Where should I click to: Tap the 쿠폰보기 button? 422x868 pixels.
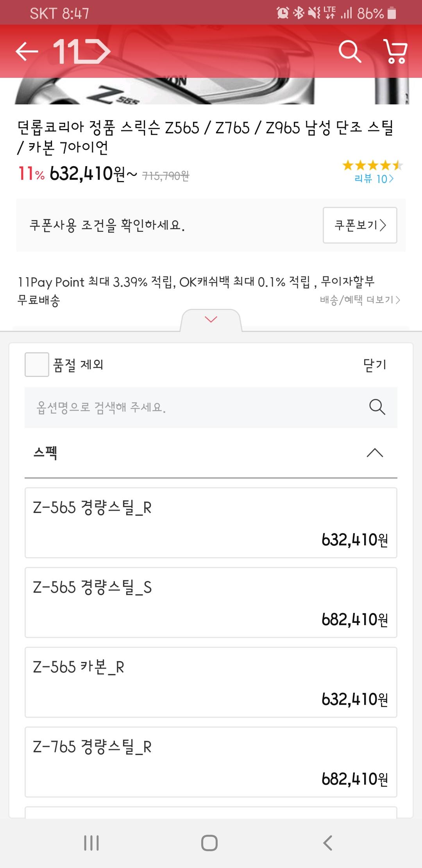pos(360,225)
